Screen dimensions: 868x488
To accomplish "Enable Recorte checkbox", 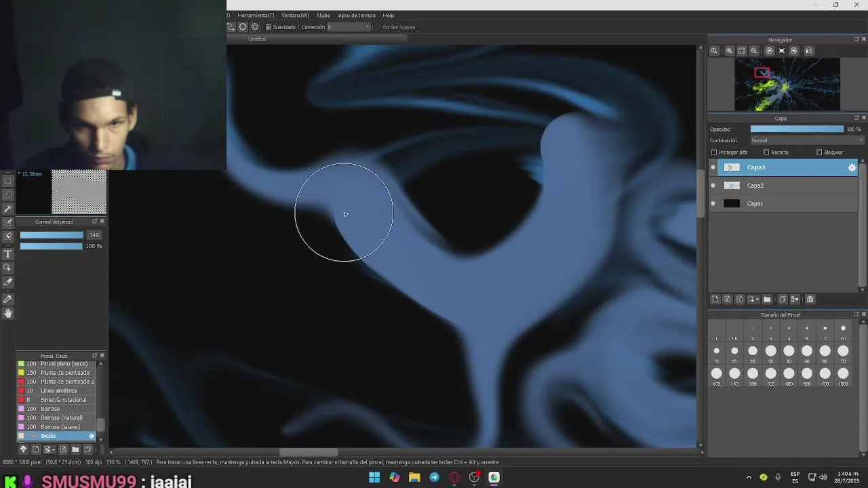I will point(766,152).
